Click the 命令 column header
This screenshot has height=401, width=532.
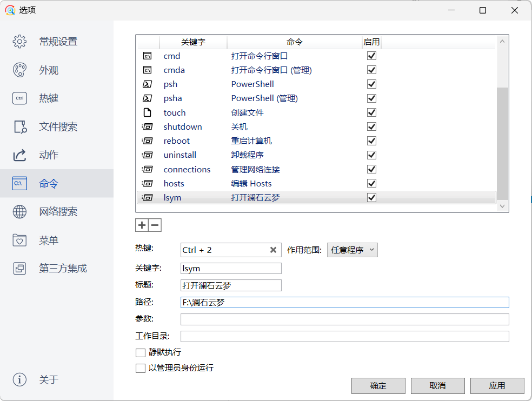(x=294, y=42)
